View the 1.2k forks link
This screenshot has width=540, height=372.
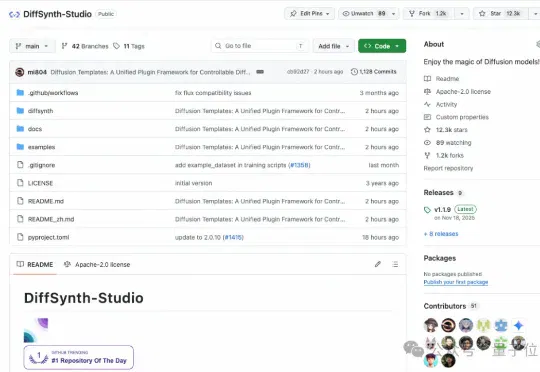449,155
